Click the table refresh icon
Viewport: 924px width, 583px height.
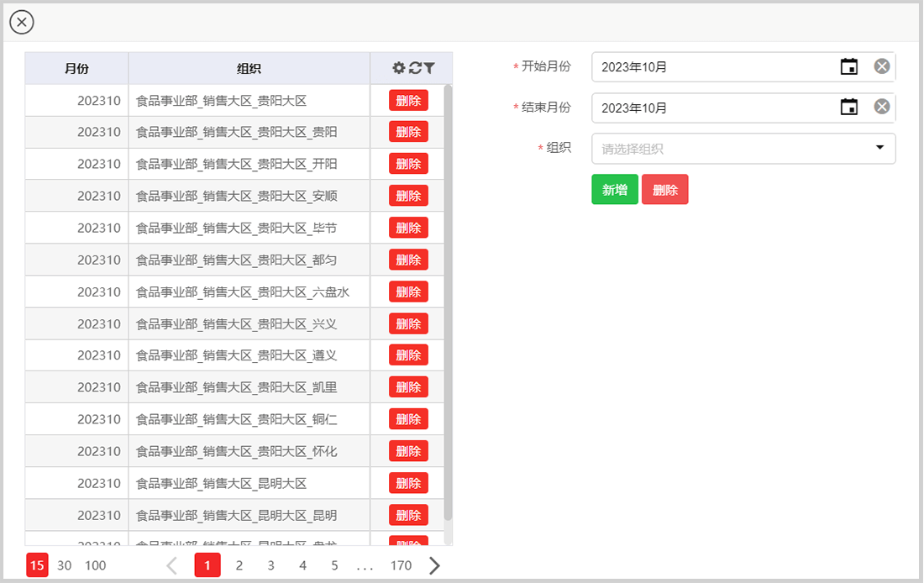tap(415, 68)
